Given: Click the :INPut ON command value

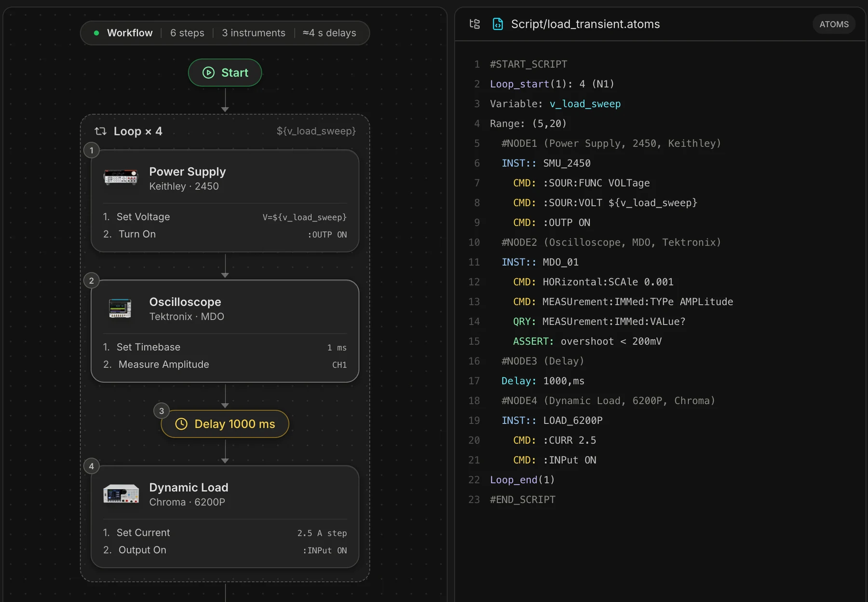Looking at the screenshot, I should [x=325, y=551].
